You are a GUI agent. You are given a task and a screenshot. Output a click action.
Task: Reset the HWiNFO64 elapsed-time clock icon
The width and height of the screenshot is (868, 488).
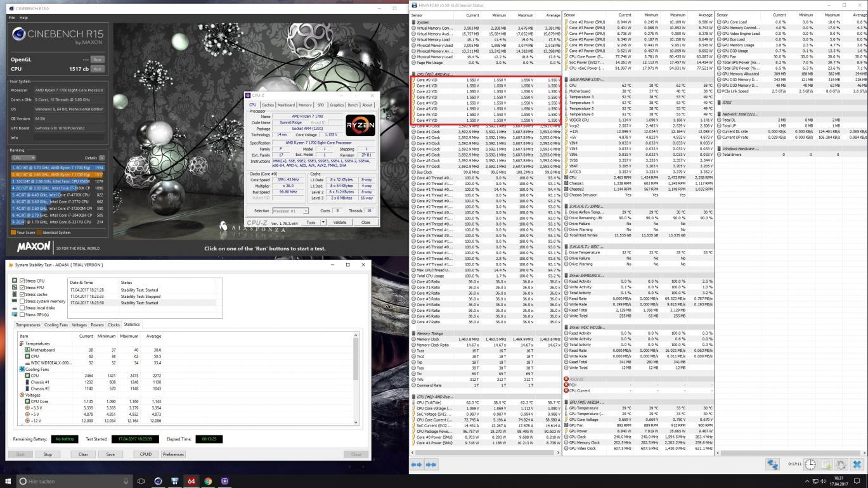pyautogui.click(x=810, y=465)
